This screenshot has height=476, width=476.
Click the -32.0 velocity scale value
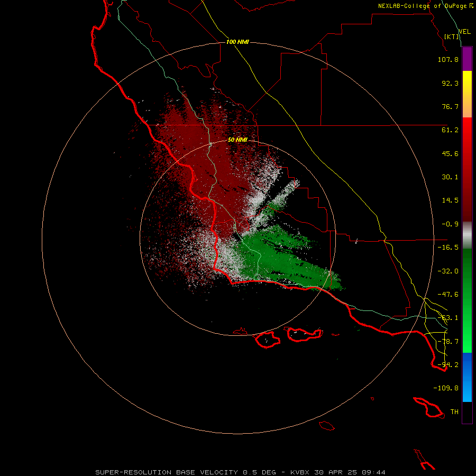[x=448, y=271]
